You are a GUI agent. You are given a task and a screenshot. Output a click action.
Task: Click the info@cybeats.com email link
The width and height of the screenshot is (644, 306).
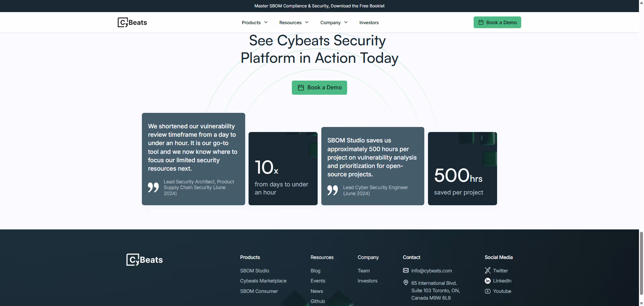[x=432, y=271]
